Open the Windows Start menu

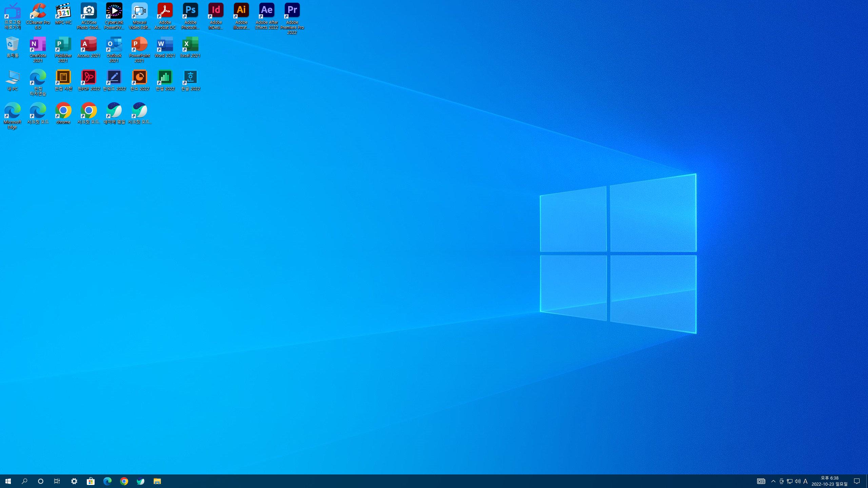pos(8,481)
